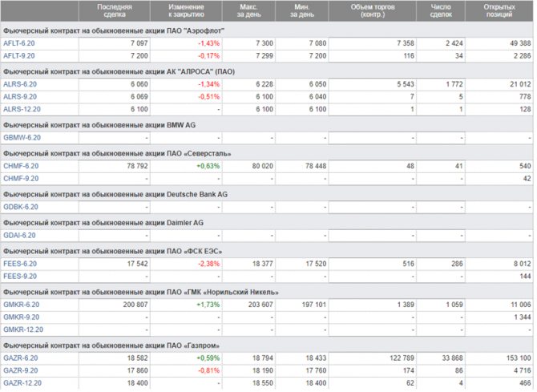Select the GAZR-6.20 Gazprom contract
Viewport: 537px width, 392px height.
tap(20, 358)
